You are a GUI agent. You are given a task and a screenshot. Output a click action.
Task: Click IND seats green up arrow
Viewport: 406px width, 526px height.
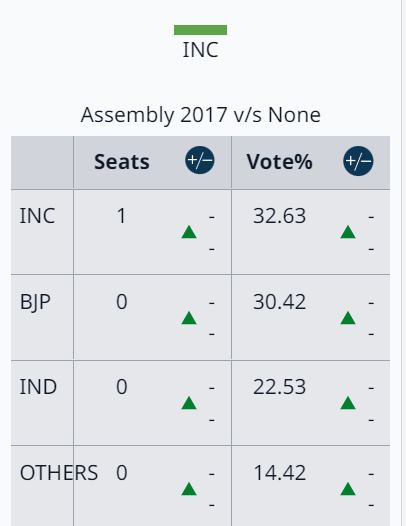click(x=189, y=403)
